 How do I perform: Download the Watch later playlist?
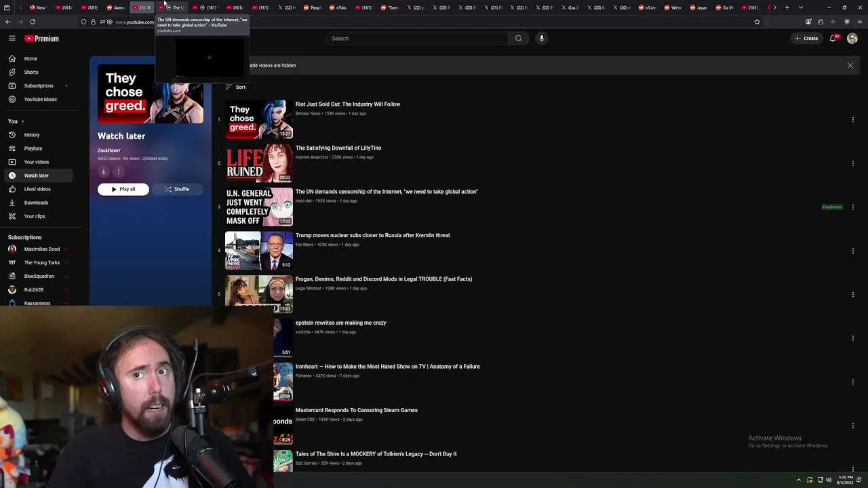pyautogui.click(x=104, y=172)
